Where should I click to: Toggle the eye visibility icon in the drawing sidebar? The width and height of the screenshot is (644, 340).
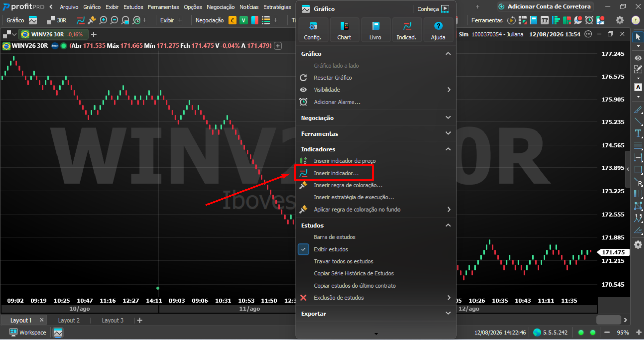[x=638, y=58]
